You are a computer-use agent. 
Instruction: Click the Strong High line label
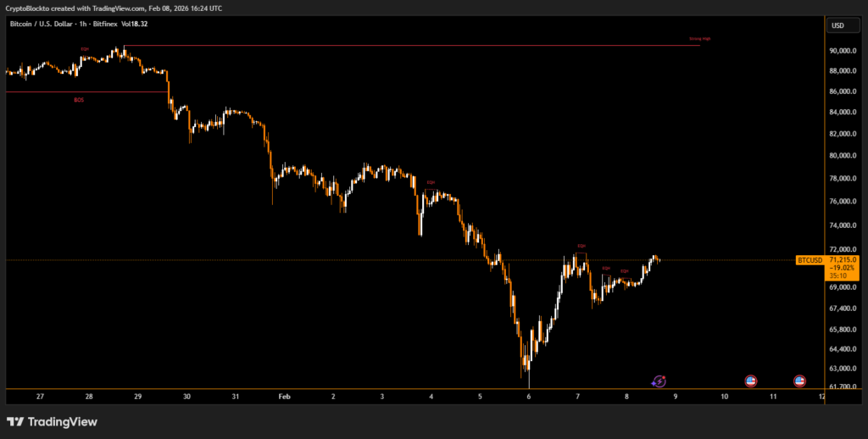pos(699,39)
